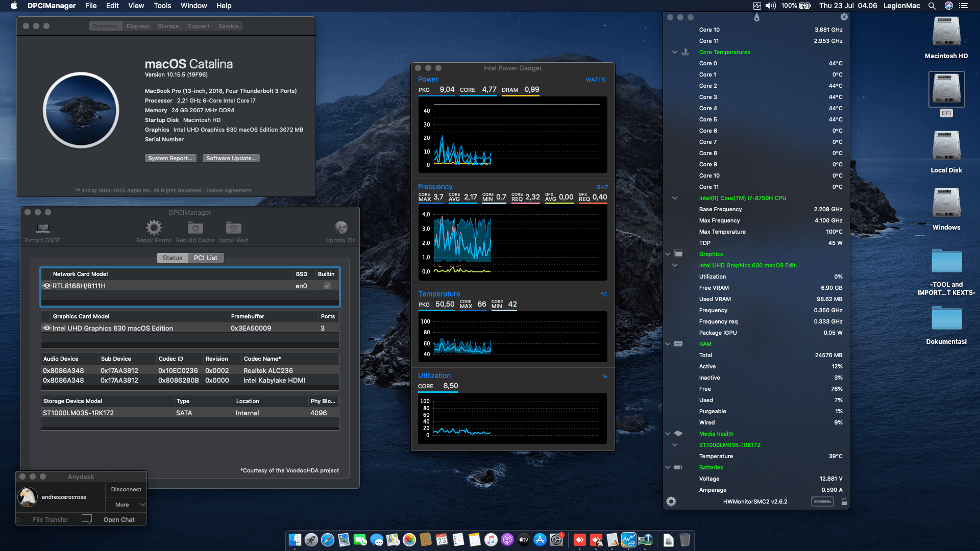Click the HWMonitor droplet icon at top

(x=756, y=17)
